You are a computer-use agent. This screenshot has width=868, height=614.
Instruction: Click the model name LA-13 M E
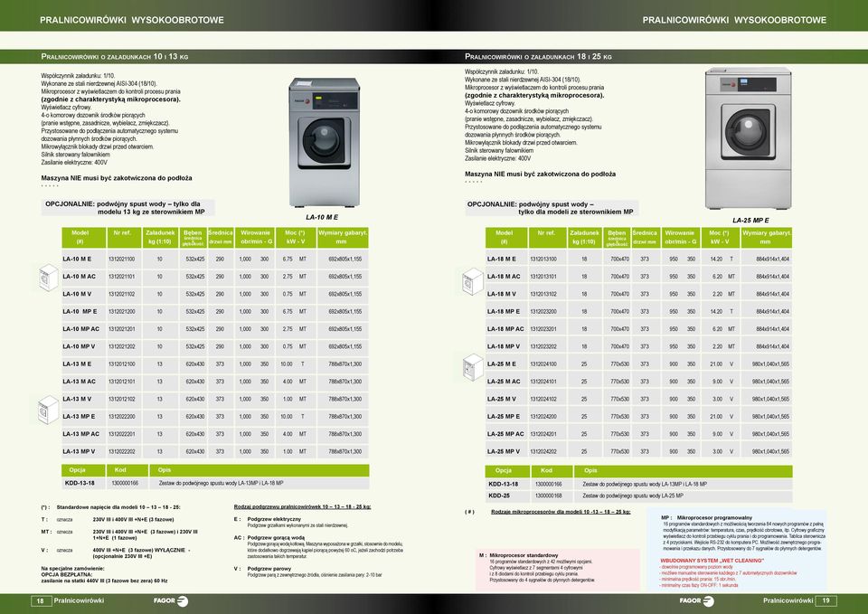pyautogui.click(x=77, y=364)
